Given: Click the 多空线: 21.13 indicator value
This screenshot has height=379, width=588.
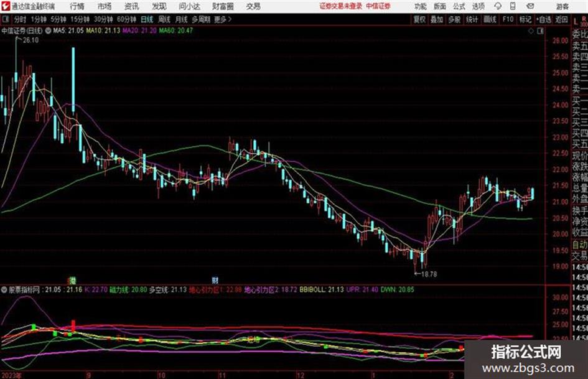Looking at the screenshot, I should click(x=168, y=289).
